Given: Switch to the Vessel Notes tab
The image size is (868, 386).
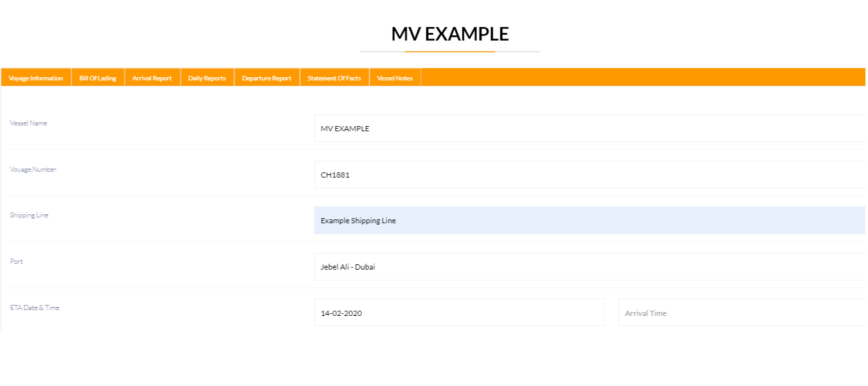Looking at the screenshot, I should point(395,78).
